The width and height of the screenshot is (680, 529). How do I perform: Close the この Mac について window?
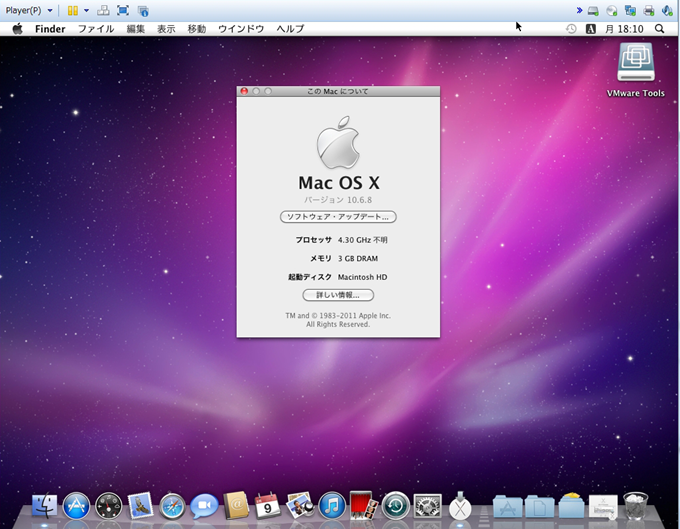[244, 91]
